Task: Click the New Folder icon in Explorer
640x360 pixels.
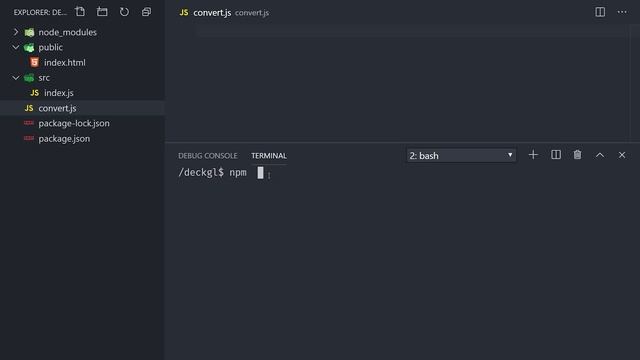Action: (102, 12)
